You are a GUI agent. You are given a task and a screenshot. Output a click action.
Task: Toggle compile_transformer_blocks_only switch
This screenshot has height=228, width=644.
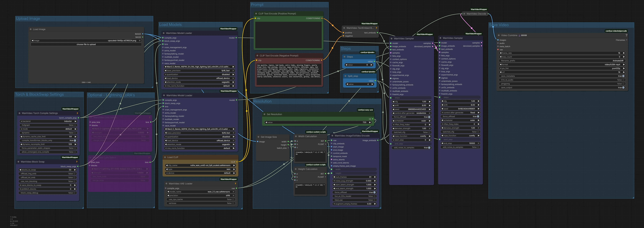75,140
